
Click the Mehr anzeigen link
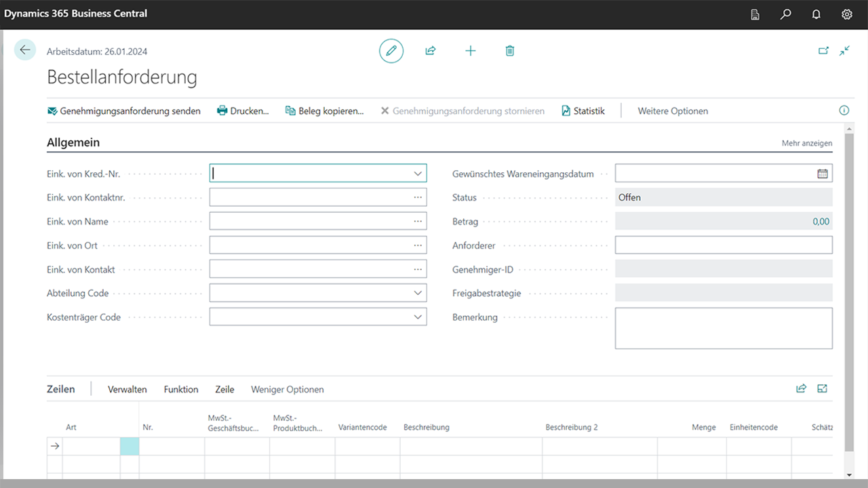point(807,144)
